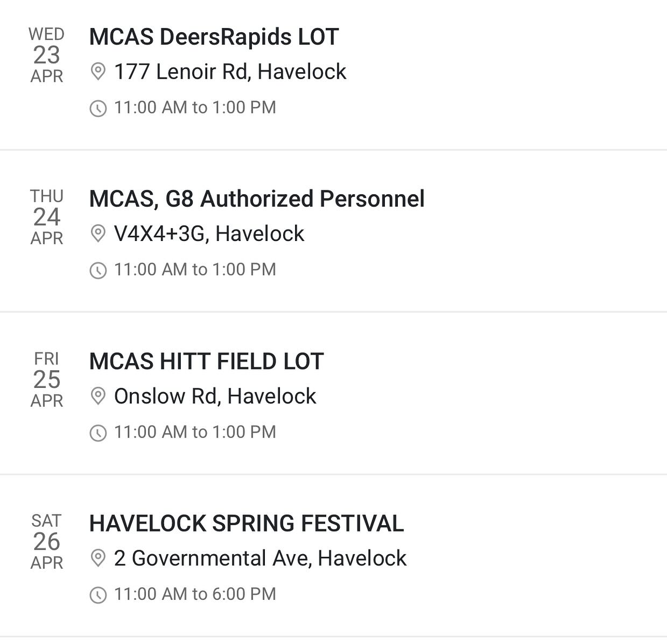667x644 pixels.
Task: Click the location pin beside V4X4+3G, Havelock
Action: tap(97, 233)
